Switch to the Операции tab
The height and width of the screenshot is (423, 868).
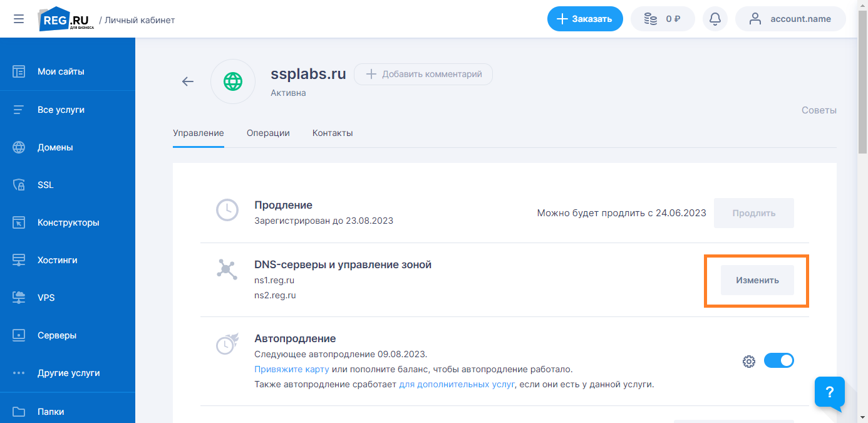268,133
